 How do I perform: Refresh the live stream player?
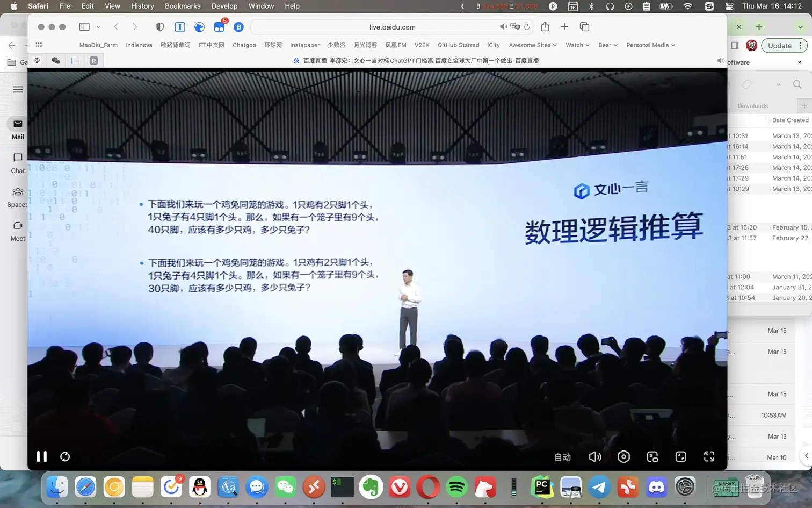tap(65, 456)
